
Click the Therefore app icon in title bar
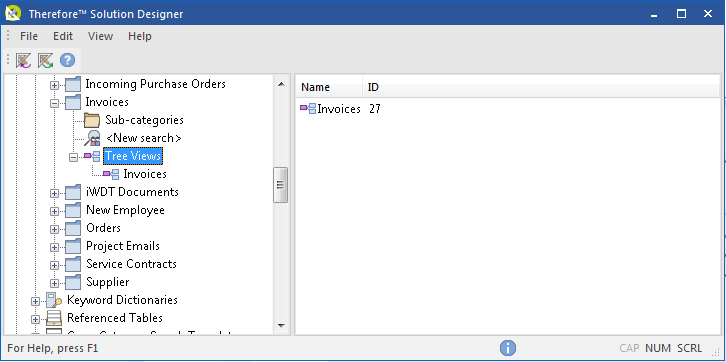[x=13, y=13]
